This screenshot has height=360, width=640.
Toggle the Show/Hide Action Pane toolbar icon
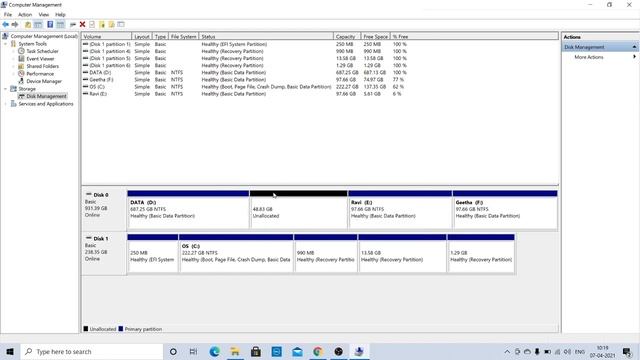click(60, 24)
